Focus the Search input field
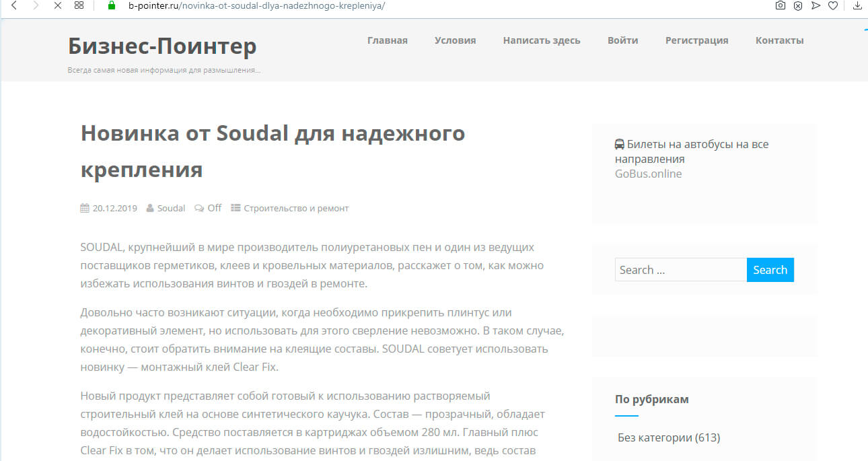 pos(681,270)
